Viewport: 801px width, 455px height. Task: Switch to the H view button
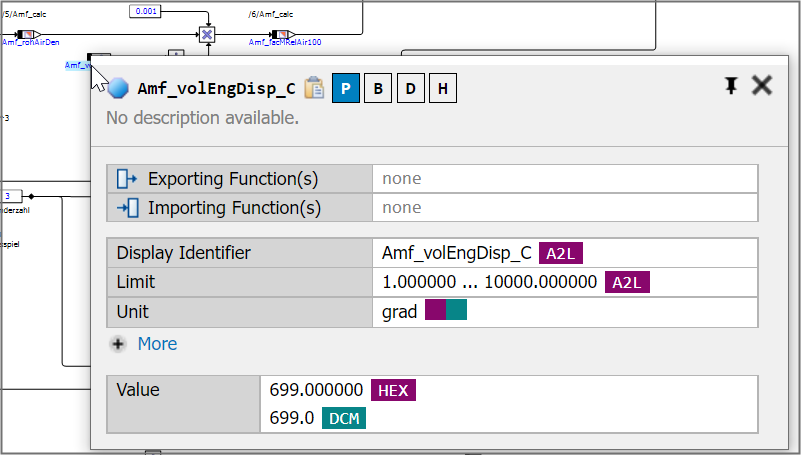[442, 88]
